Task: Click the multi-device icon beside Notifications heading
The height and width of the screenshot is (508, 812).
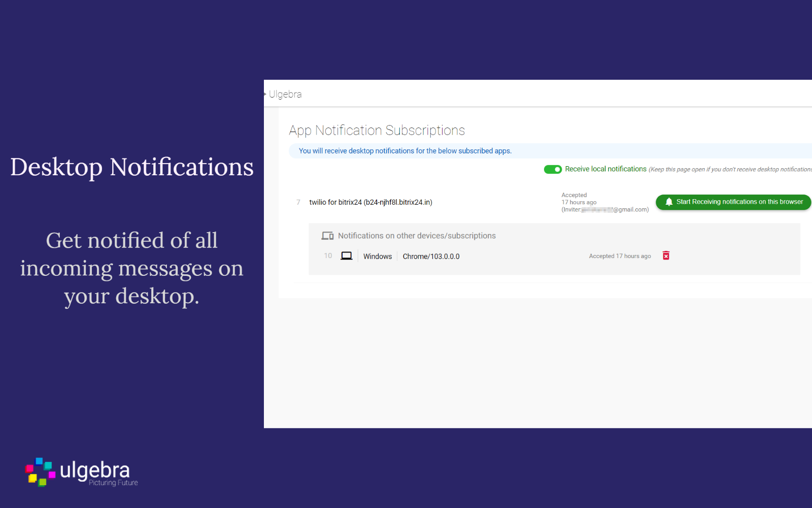Action: pyautogui.click(x=327, y=236)
